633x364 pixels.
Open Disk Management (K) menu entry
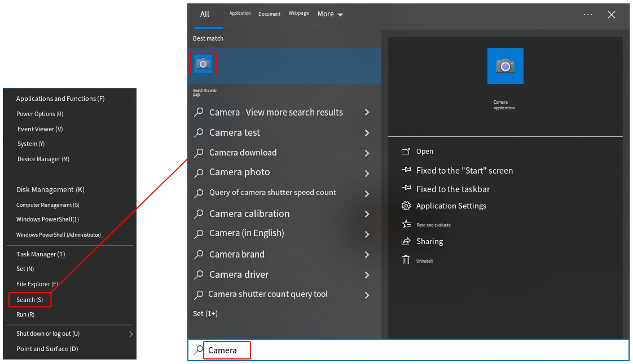(x=50, y=190)
